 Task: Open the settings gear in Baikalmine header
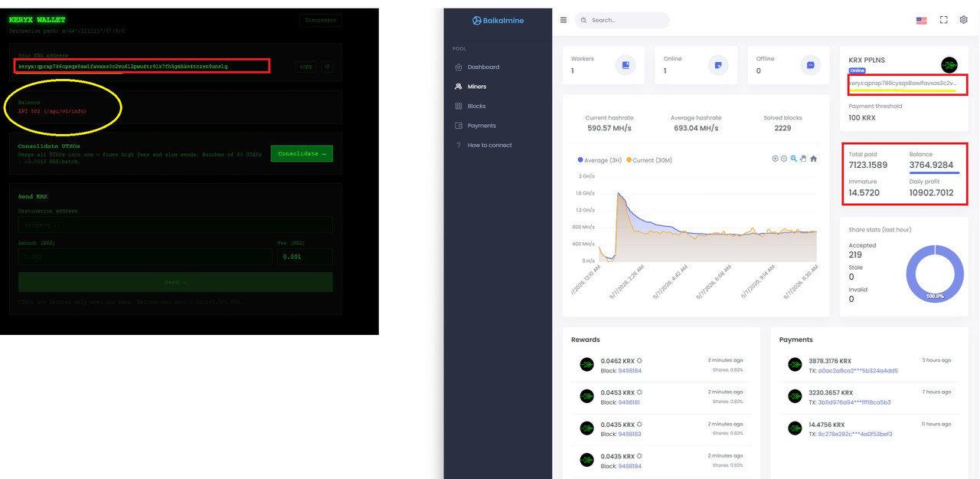[964, 20]
